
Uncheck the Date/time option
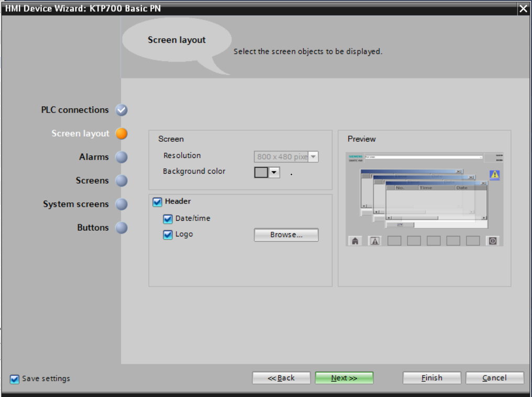168,219
